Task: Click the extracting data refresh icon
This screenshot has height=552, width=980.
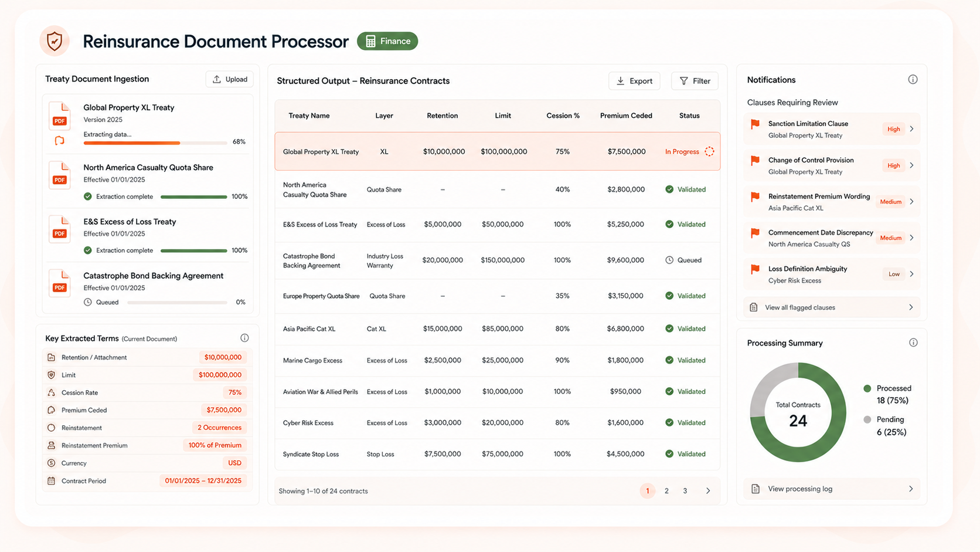Action: [x=59, y=141]
